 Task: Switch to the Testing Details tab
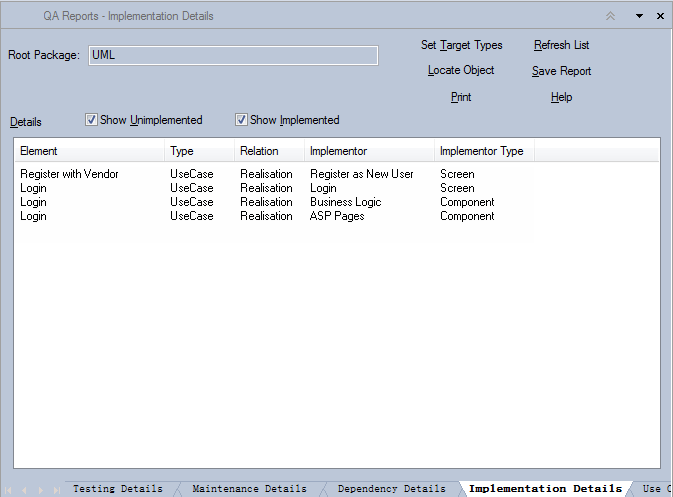click(x=117, y=489)
